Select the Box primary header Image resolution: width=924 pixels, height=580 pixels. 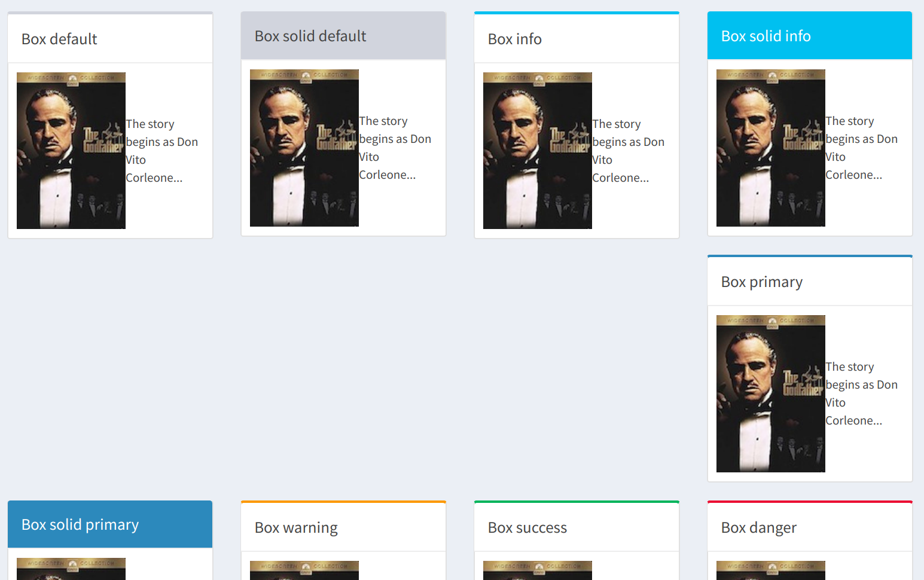(x=761, y=281)
